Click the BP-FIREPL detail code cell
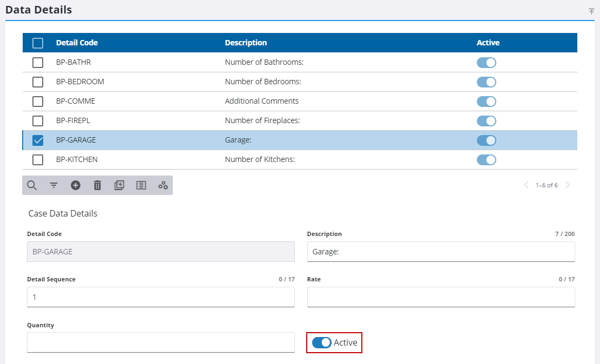The height and width of the screenshot is (364, 600). [73, 120]
